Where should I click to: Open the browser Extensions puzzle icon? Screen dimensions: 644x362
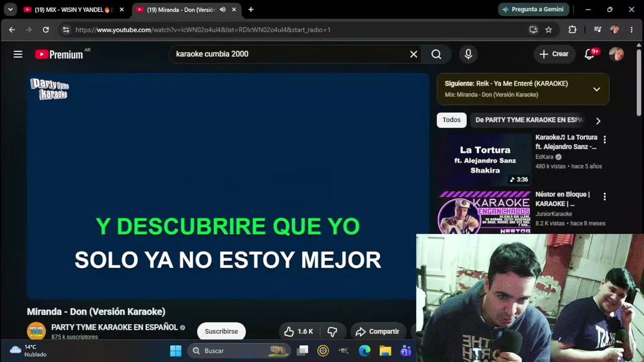[x=573, y=30]
